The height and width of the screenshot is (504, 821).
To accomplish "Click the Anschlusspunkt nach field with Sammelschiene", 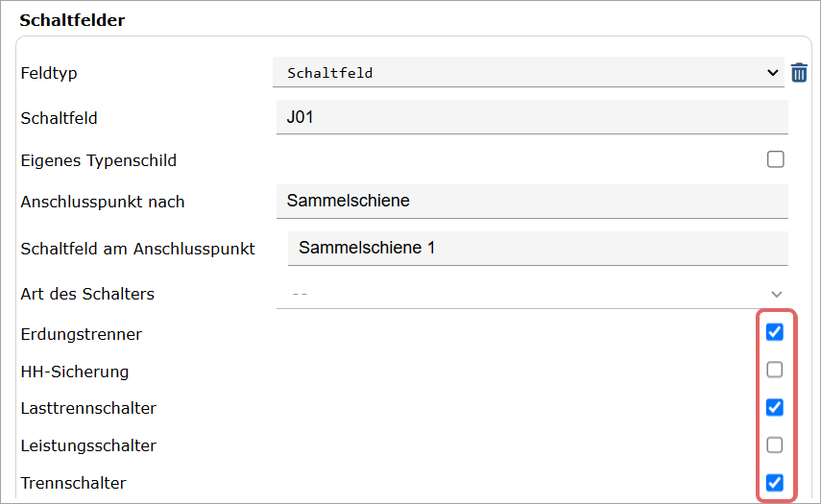I will point(532,202).
